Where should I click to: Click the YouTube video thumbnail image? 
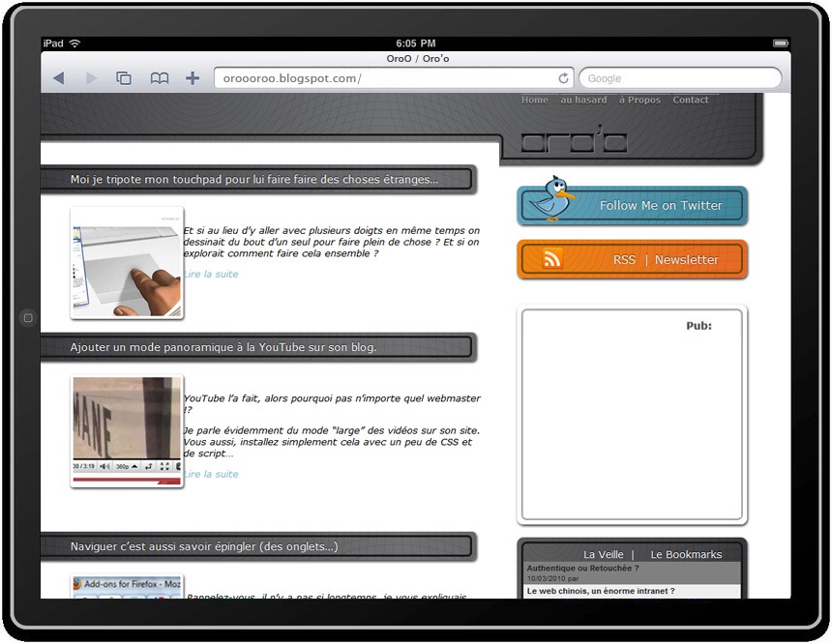pyautogui.click(x=127, y=431)
